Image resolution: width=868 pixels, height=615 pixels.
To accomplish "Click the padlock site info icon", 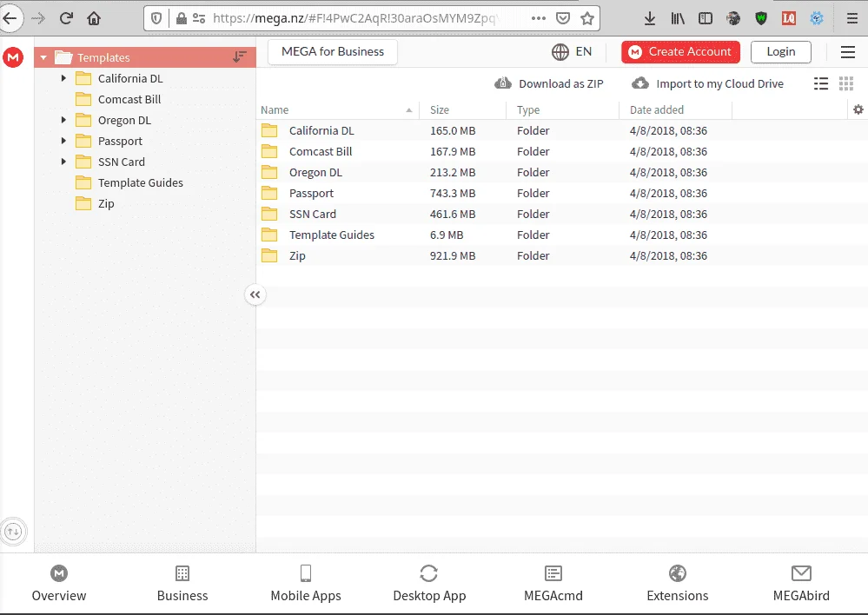I will point(181,19).
